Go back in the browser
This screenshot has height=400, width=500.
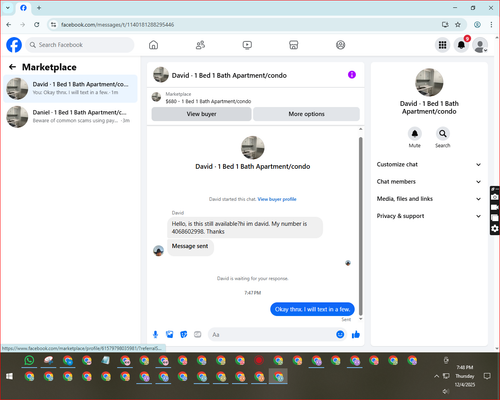(9, 25)
